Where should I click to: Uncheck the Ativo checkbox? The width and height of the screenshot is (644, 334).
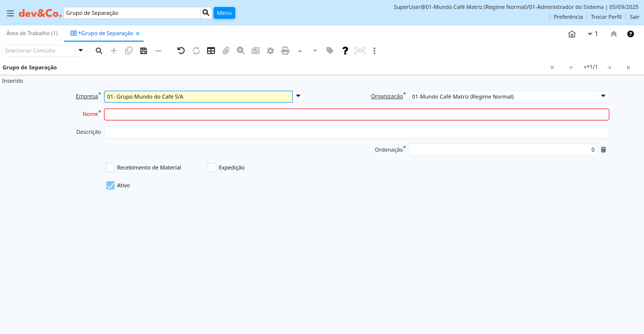(x=110, y=185)
